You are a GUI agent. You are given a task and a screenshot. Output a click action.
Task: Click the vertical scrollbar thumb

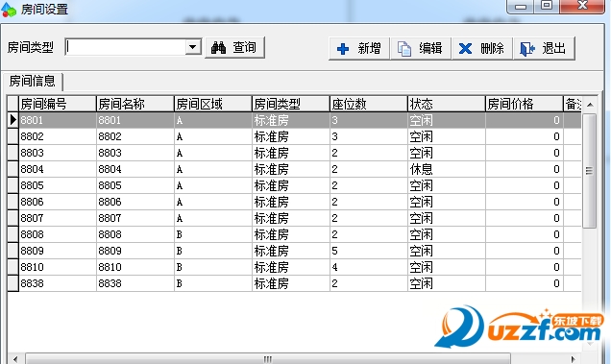click(590, 171)
